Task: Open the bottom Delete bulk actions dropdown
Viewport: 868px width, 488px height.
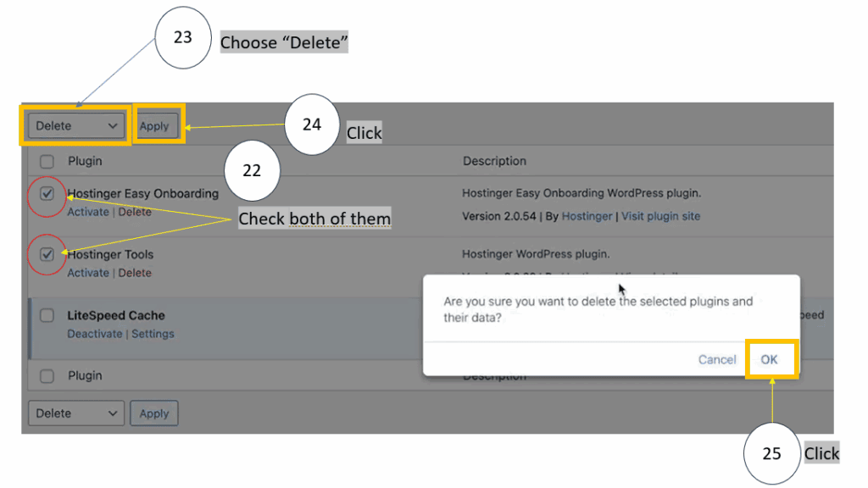Action: click(76, 413)
